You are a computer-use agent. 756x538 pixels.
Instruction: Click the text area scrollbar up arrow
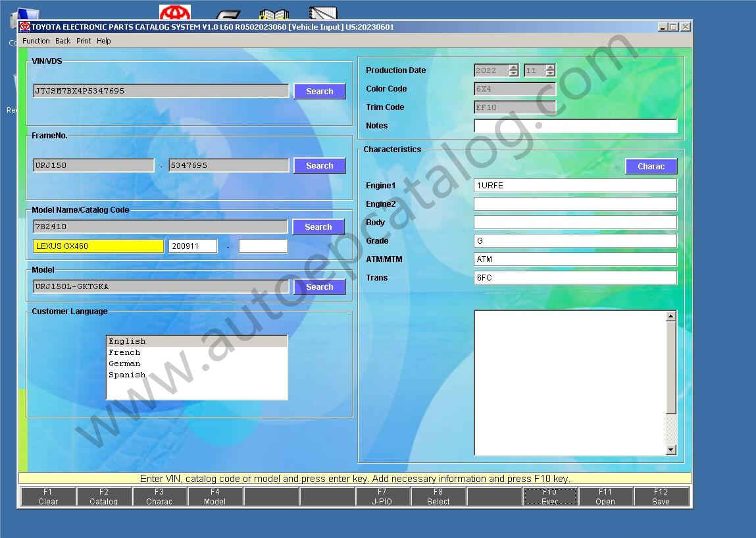(670, 316)
